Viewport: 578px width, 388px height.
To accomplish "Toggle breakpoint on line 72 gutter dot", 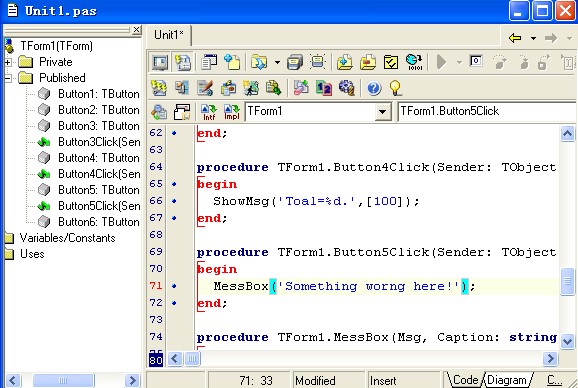I will point(174,303).
